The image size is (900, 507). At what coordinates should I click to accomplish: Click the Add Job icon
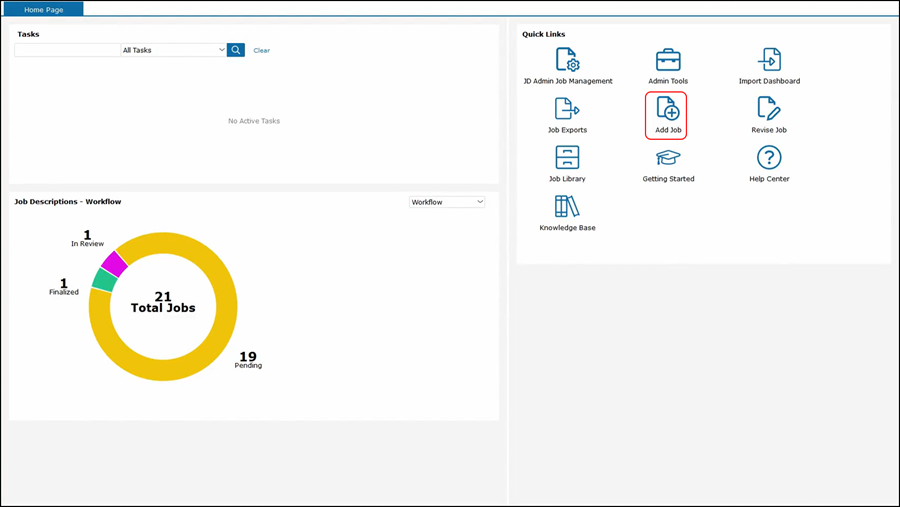pyautogui.click(x=667, y=109)
